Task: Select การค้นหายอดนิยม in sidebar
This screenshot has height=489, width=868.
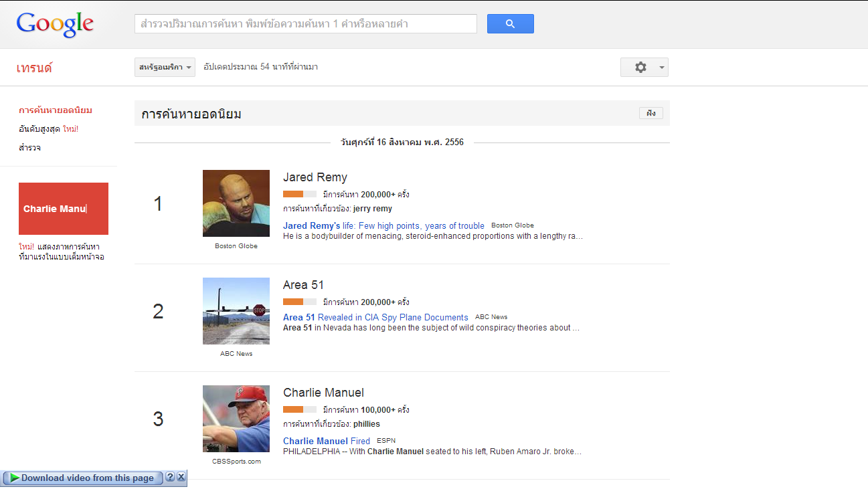Action: coord(56,110)
